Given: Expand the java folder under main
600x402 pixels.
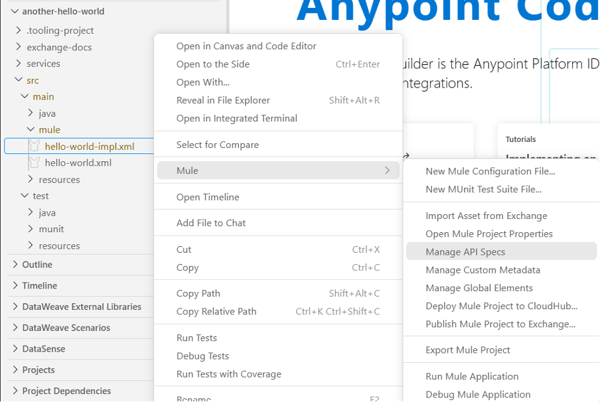Looking at the screenshot, I should click(31, 113).
